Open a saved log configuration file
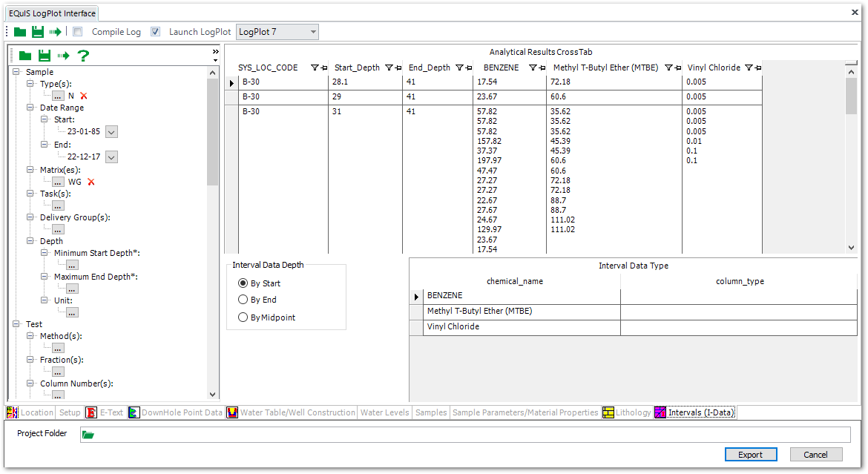 pyautogui.click(x=19, y=31)
